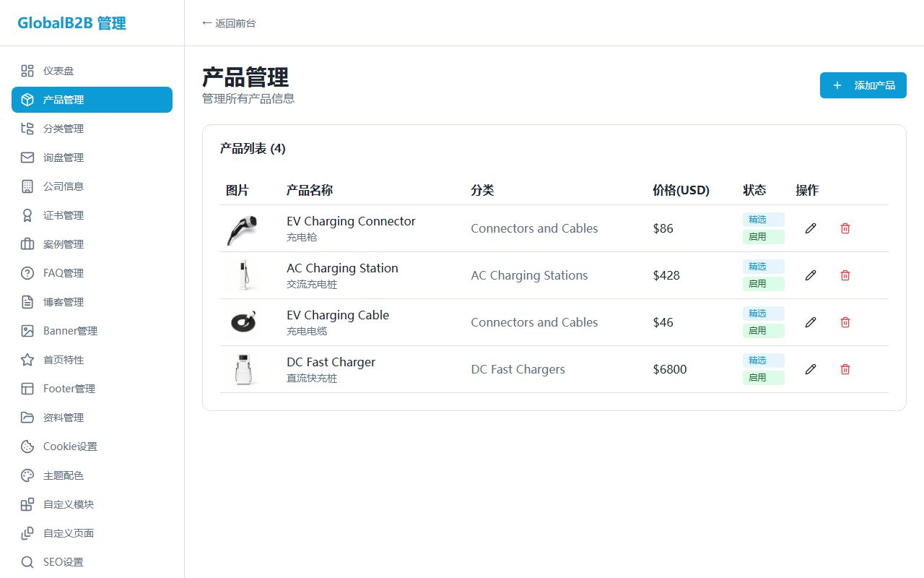Click the FAQ管理 question mark icon
The height and width of the screenshot is (578, 924).
coord(27,273)
